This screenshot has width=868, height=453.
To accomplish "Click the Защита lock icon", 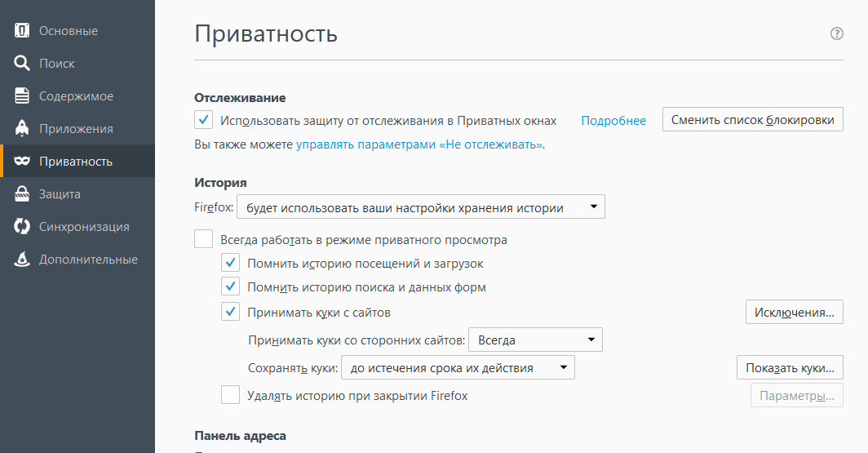I will click(21, 193).
